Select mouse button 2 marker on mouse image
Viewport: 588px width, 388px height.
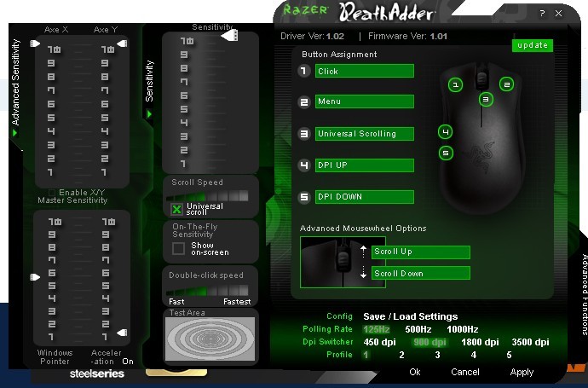506,84
